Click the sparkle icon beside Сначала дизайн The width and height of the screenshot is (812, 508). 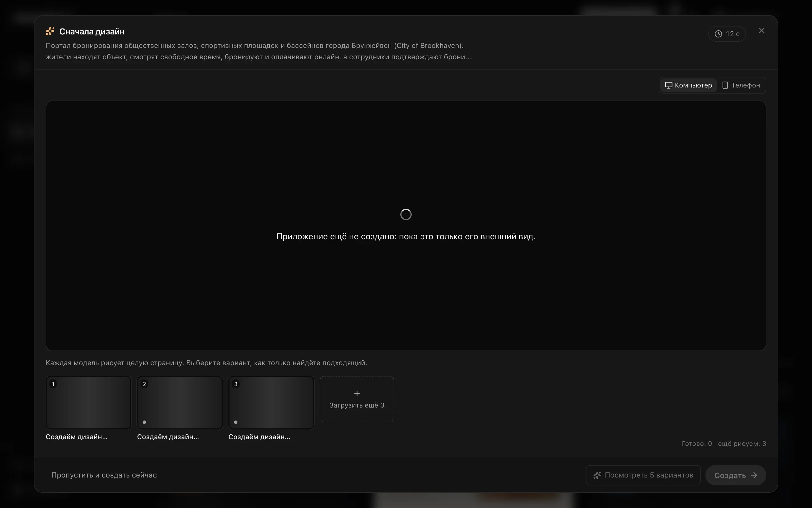click(50, 31)
